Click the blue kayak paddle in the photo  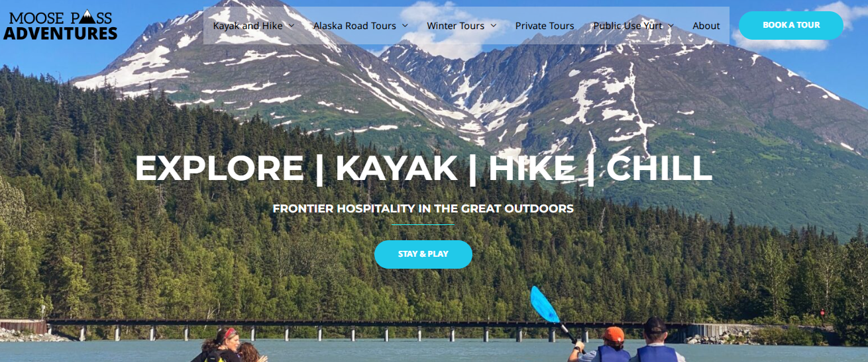[543, 304]
